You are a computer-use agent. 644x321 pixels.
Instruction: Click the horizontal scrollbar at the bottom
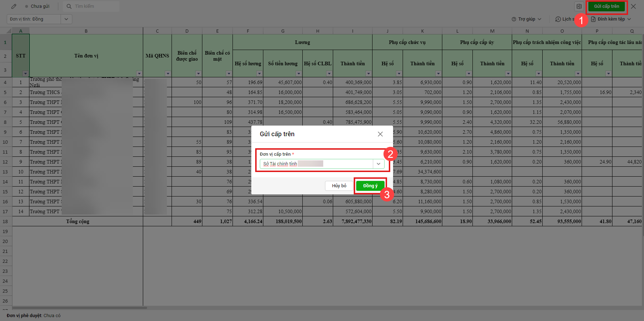pos(80,308)
